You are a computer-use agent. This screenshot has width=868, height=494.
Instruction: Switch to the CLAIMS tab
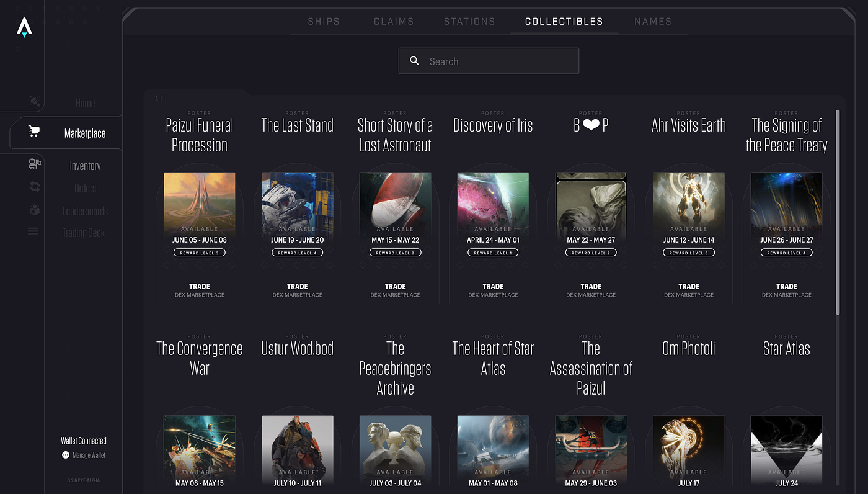(x=394, y=20)
